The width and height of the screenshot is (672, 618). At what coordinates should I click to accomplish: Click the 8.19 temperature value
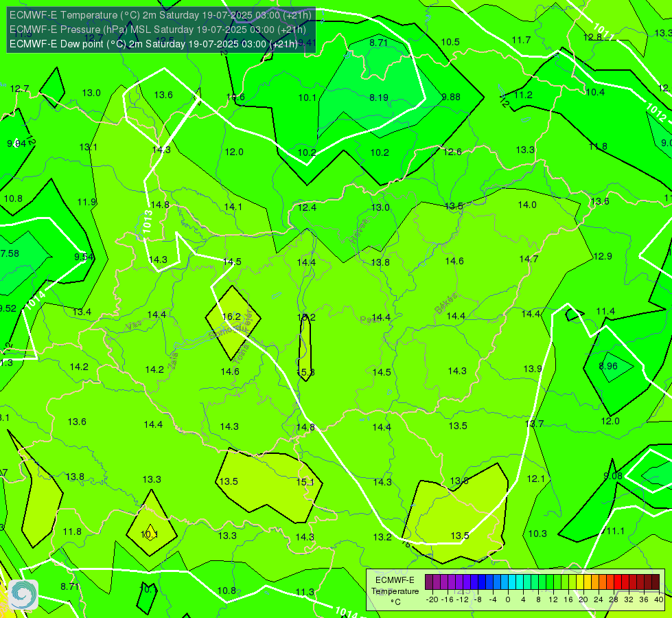[379, 98]
